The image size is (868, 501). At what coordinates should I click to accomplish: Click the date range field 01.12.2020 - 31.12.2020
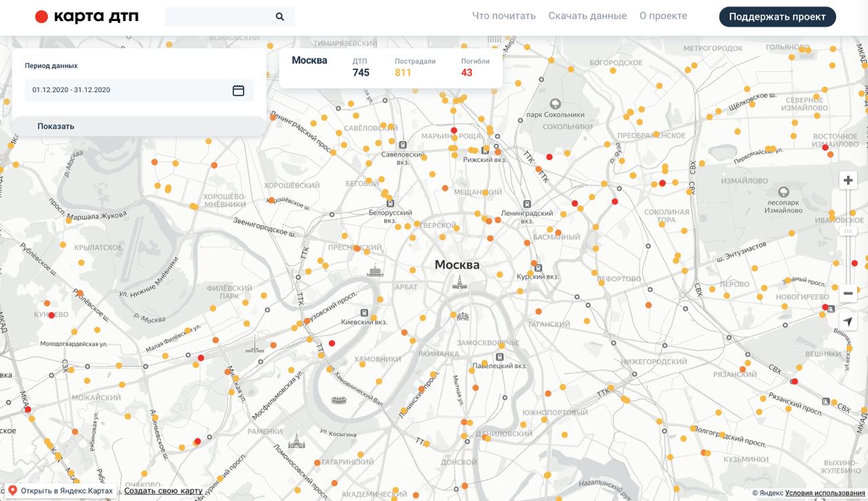[139, 90]
